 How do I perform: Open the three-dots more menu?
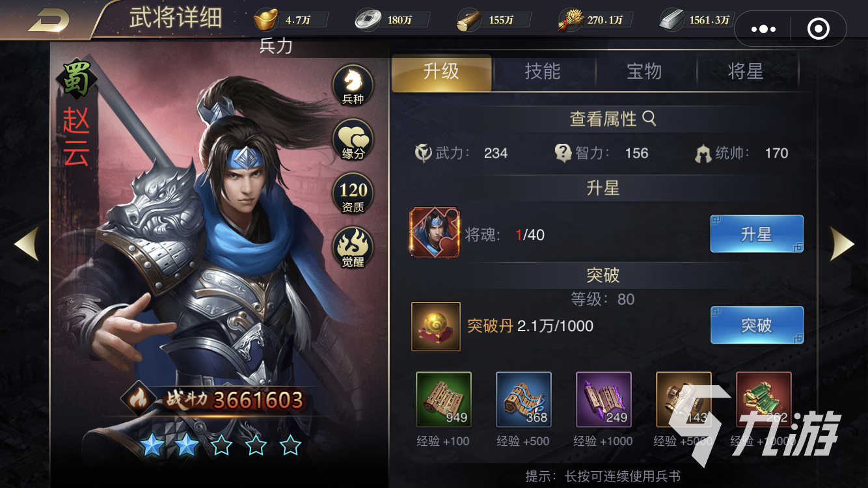pos(763,29)
